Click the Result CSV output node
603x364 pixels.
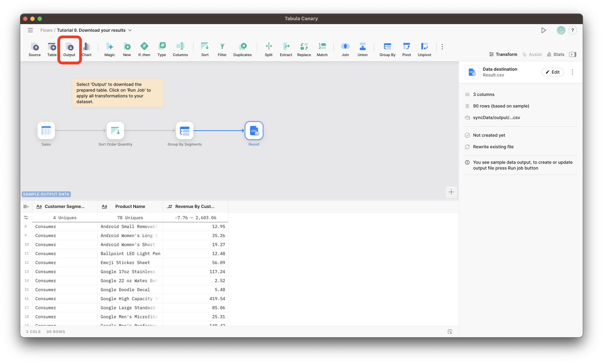click(x=254, y=131)
